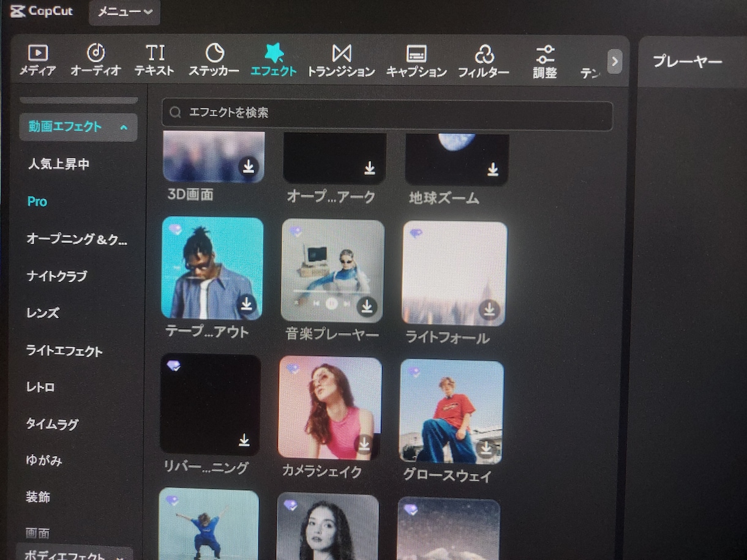
Task: Select レンズ category
Action: point(43,313)
